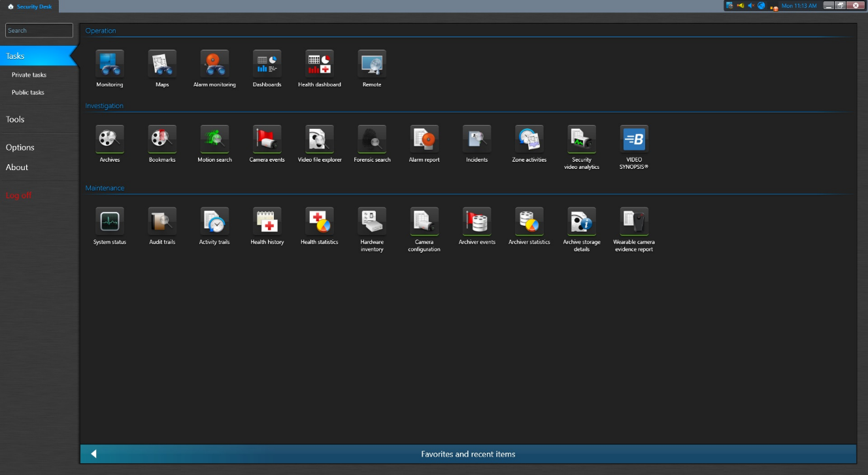Open the About page

(x=17, y=167)
